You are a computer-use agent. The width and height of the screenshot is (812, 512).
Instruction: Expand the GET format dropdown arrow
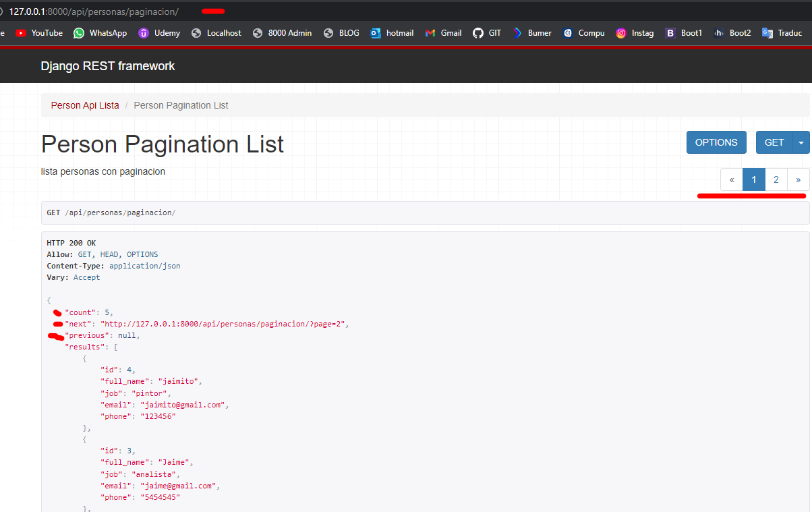(801, 142)
